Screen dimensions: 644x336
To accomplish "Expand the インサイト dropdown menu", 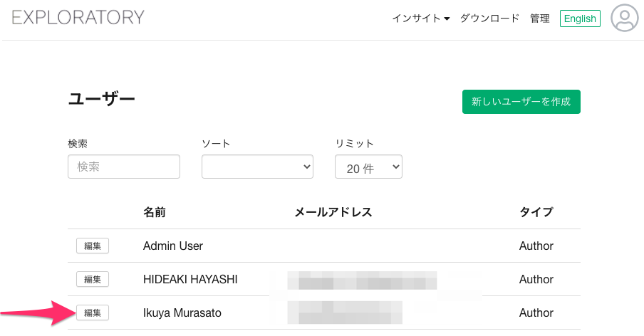I will pyautogui.click(x=421, y=19).
